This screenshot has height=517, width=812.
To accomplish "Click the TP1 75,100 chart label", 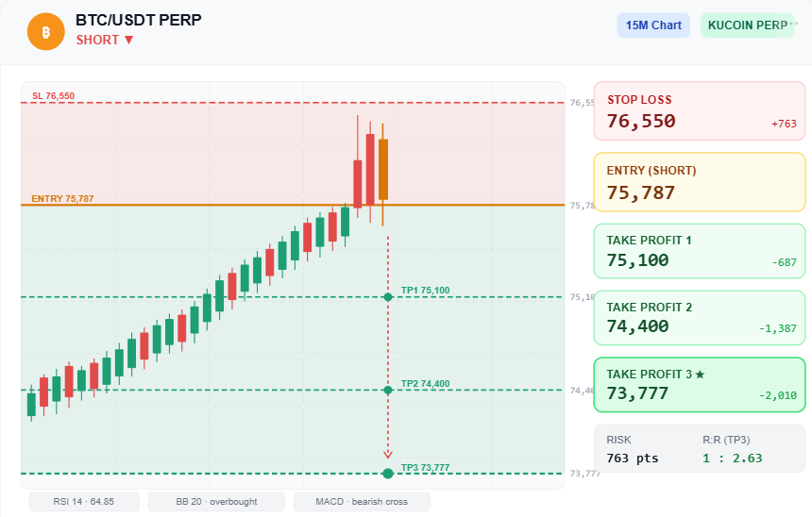I will (425, 291).
